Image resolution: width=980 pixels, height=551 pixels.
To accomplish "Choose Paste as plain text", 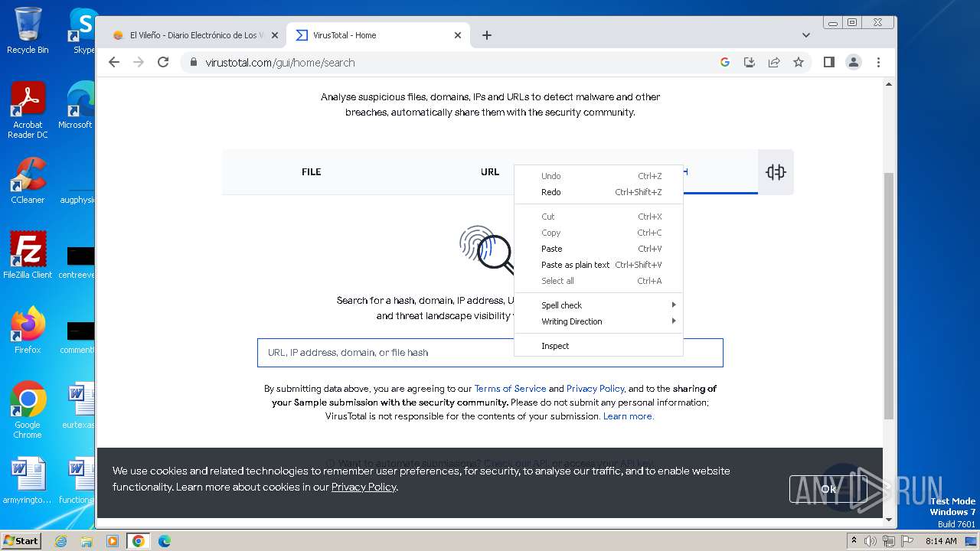I will tap(599, 265).
